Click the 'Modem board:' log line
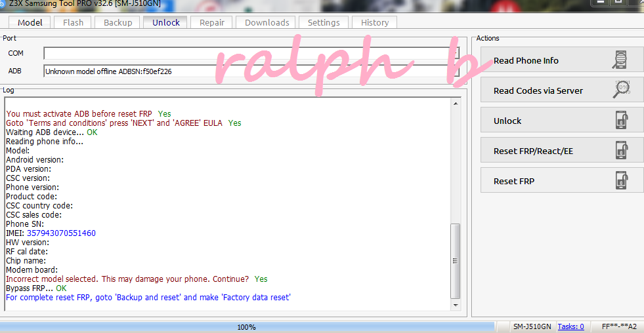This screenshot has height=333, width=644. (x=32, y=270)
